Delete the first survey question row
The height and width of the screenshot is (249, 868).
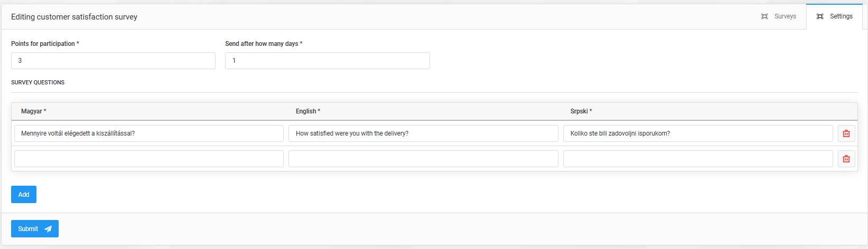846,133
